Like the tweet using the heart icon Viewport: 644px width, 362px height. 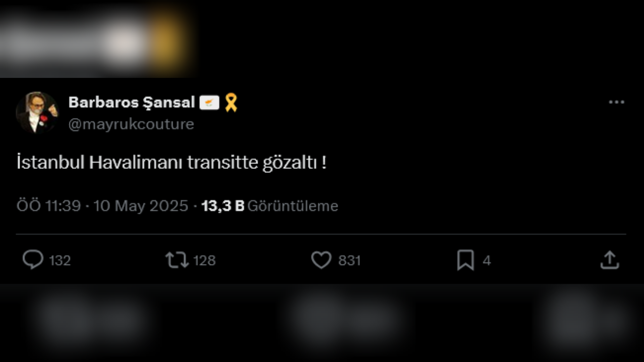321,260
